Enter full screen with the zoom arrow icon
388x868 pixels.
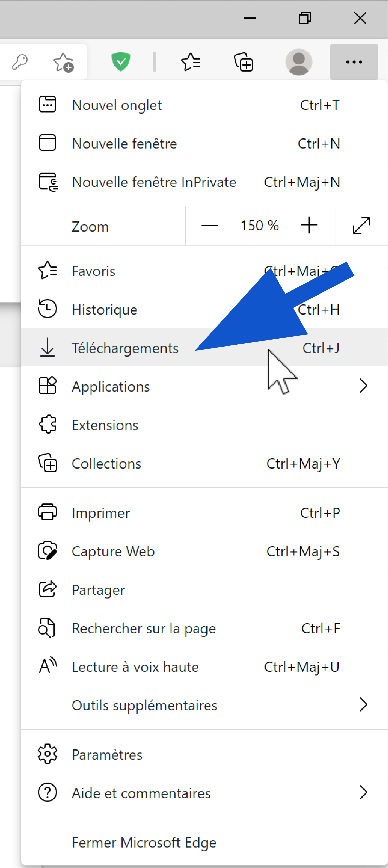pyautogui.click(x=361, y=226)
